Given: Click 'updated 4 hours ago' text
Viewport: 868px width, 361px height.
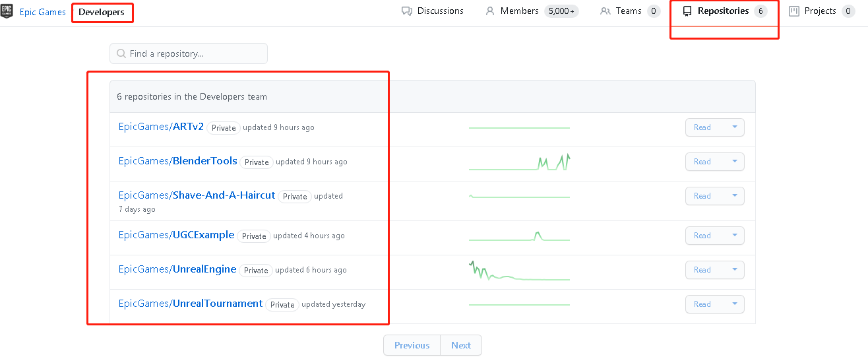Looking at the screenshot, I should coord(309,236).
